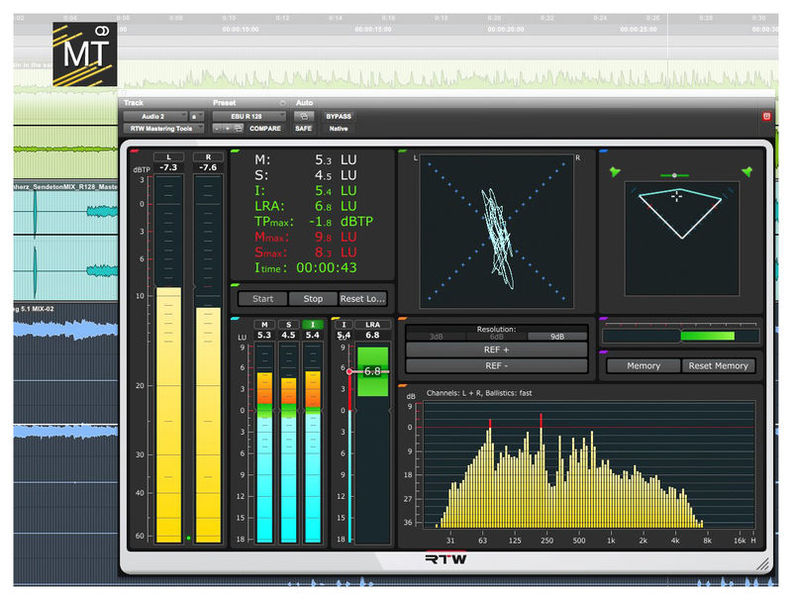
Task: Click the R channel true peak label
Action: point(208,157)
